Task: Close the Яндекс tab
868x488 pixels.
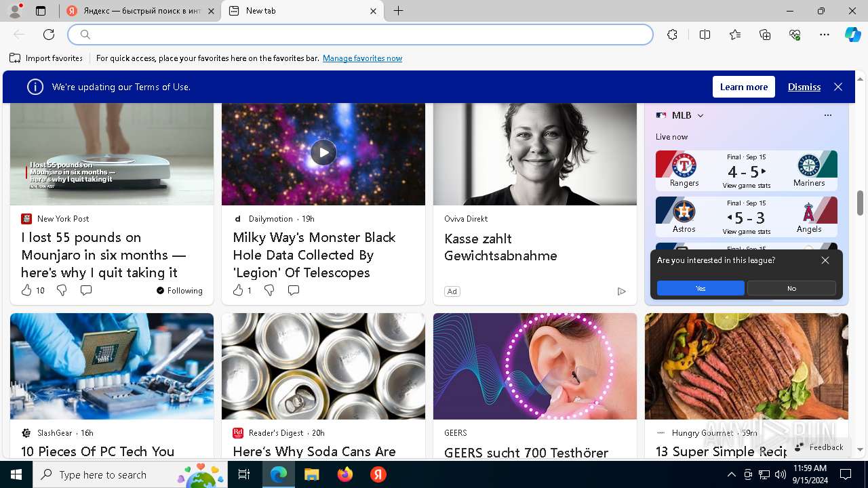Action: (x=211, y=11)
